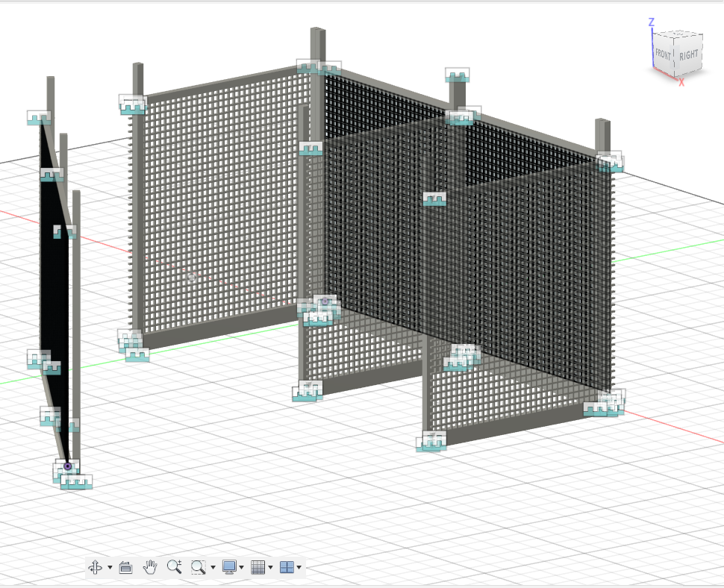Expand the Display Settings dropdown arrow

241,567
